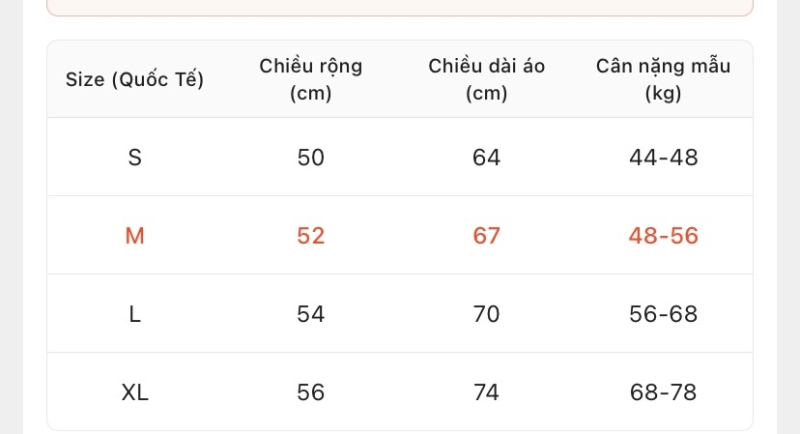The width and height of the screenshot is (800, 434).
Task: Select the highlighted M size label
Action: (135, 236)
